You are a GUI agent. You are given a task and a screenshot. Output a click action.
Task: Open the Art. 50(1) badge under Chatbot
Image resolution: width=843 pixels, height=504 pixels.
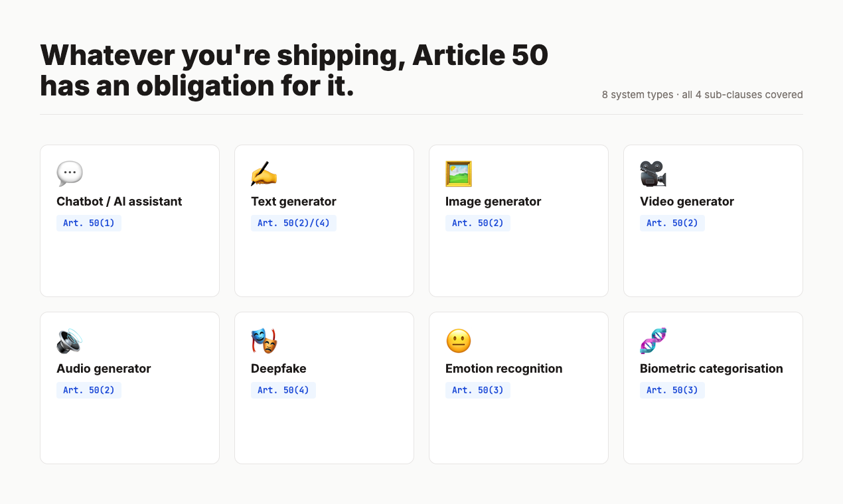[x=89, y=223]
